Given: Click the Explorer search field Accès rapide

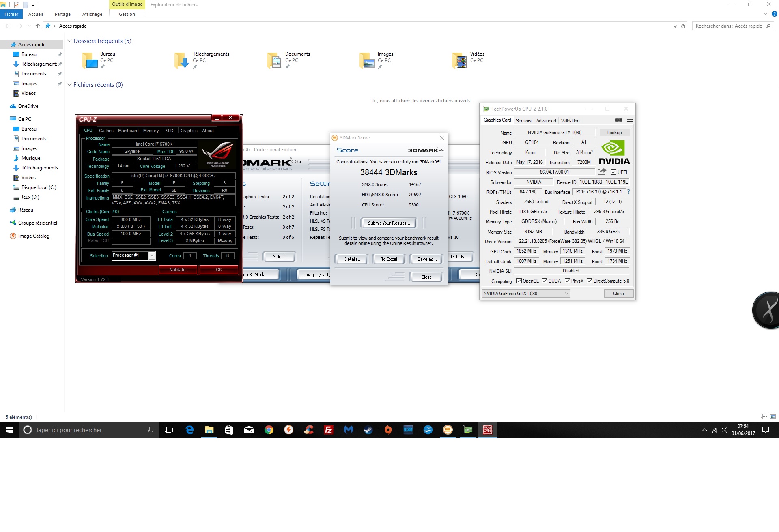Looking at the screenshot, I should pos(733,26).
